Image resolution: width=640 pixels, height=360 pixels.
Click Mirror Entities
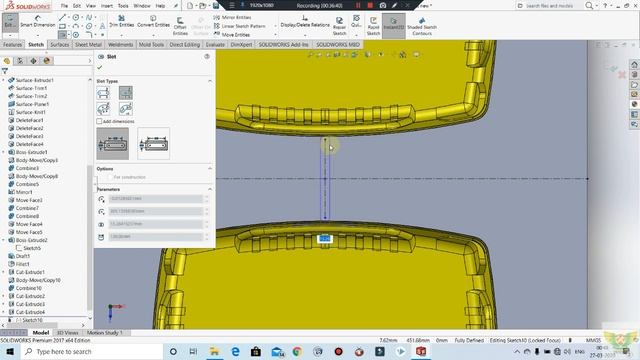(232, 18)
